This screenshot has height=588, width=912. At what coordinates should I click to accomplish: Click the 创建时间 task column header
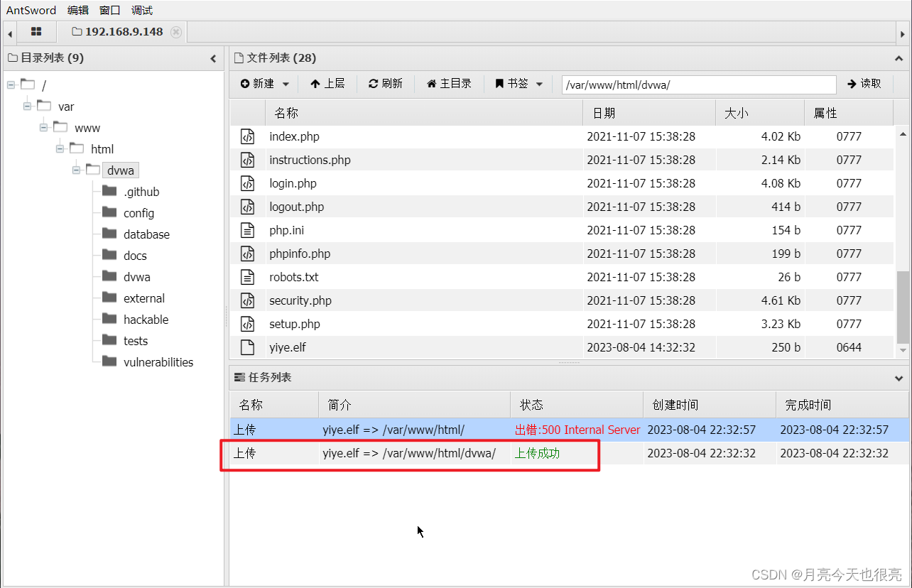click(x=709, y=405)
